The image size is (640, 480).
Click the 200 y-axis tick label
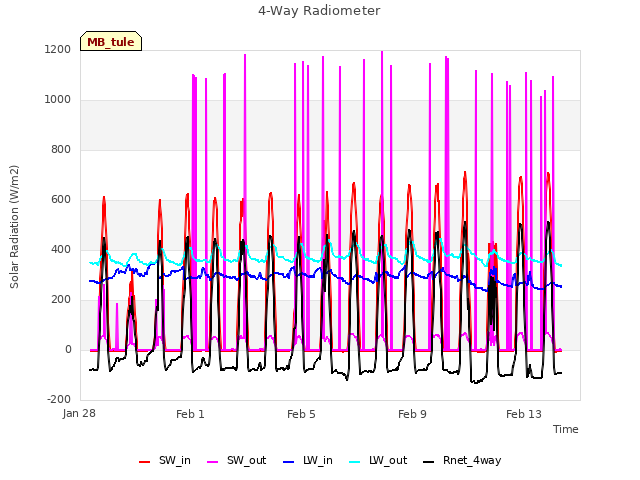[61, 299]
